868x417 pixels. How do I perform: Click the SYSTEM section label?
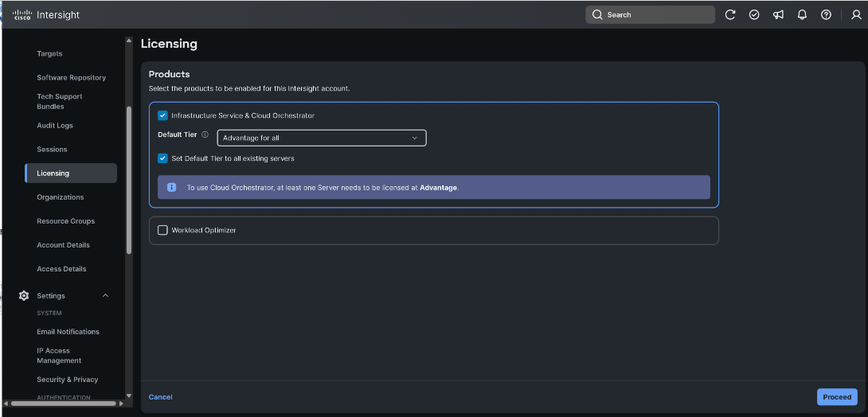pos(49,313)
